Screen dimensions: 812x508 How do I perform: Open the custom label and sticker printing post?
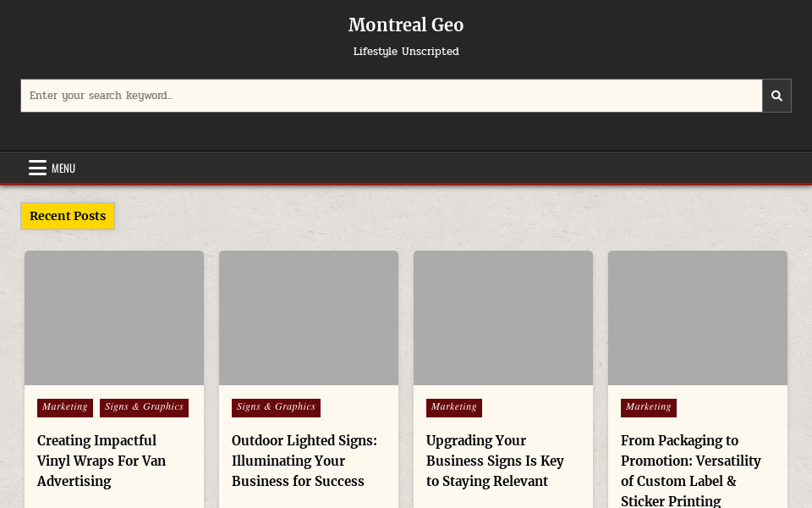(x=690, y=471)
